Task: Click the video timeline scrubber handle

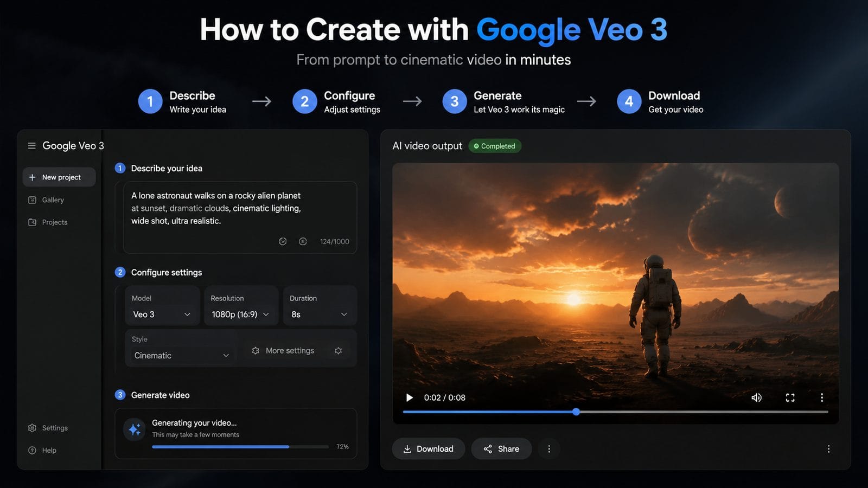Action: (576, 412)
